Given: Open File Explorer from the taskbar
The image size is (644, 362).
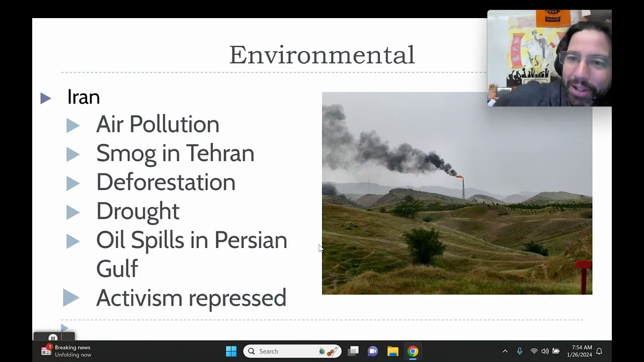Looking at the screenshot, I should 393,351.
